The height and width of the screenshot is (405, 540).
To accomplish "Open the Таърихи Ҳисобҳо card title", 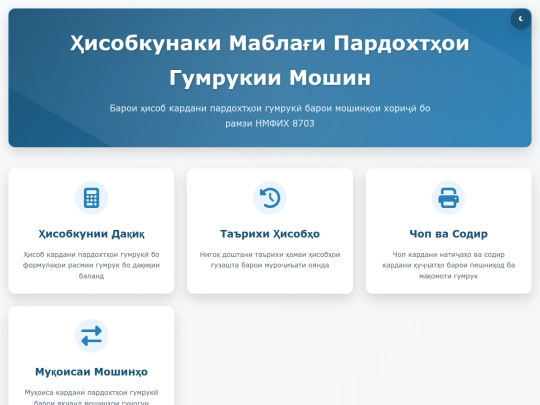I will pyautogui.click(x=270, y=234).
